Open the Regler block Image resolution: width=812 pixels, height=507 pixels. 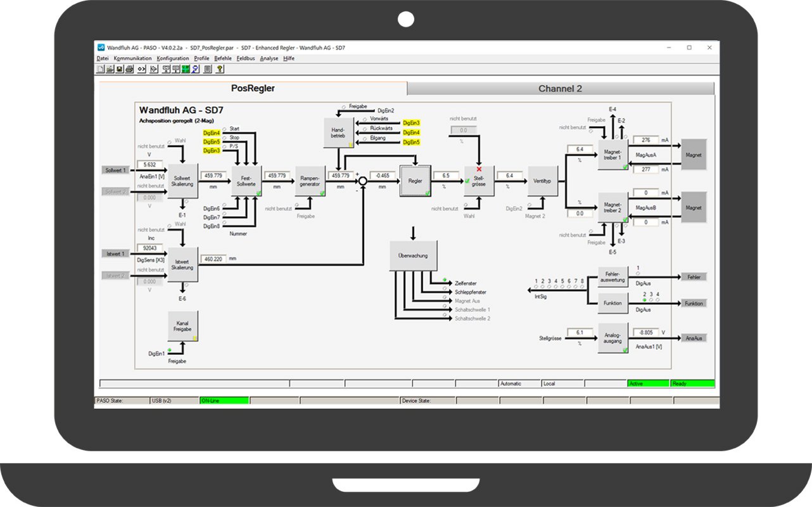[415, 181]
